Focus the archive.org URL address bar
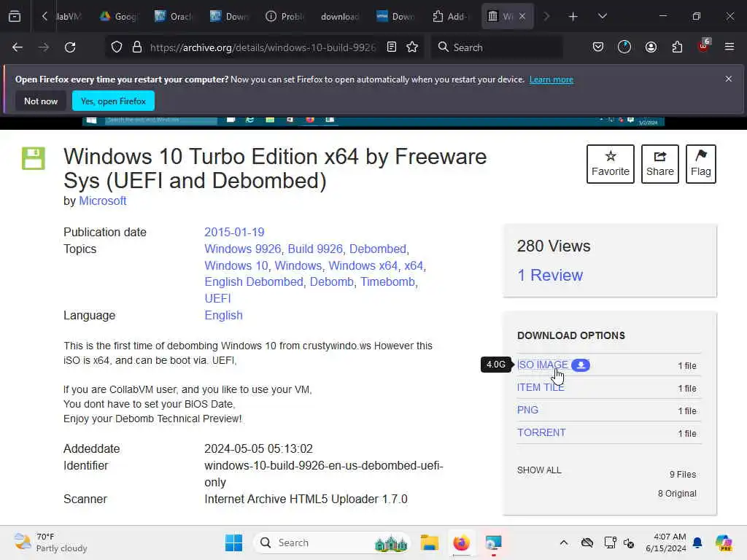Image resolution: width=747 pixels, height=560 pixels. (x=263, y=47)
